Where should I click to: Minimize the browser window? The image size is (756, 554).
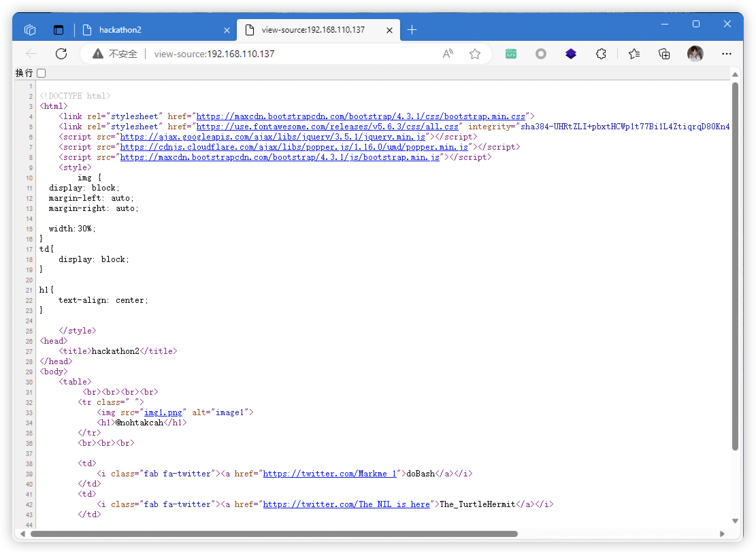coord(664,24)
